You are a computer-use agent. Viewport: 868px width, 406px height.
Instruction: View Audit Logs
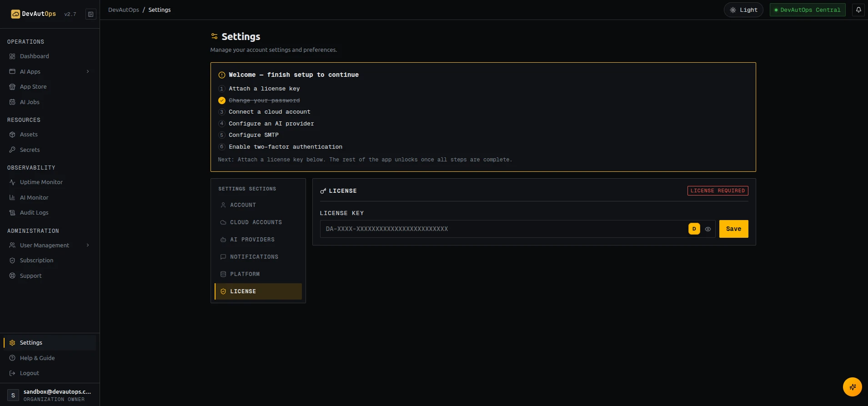50,213
